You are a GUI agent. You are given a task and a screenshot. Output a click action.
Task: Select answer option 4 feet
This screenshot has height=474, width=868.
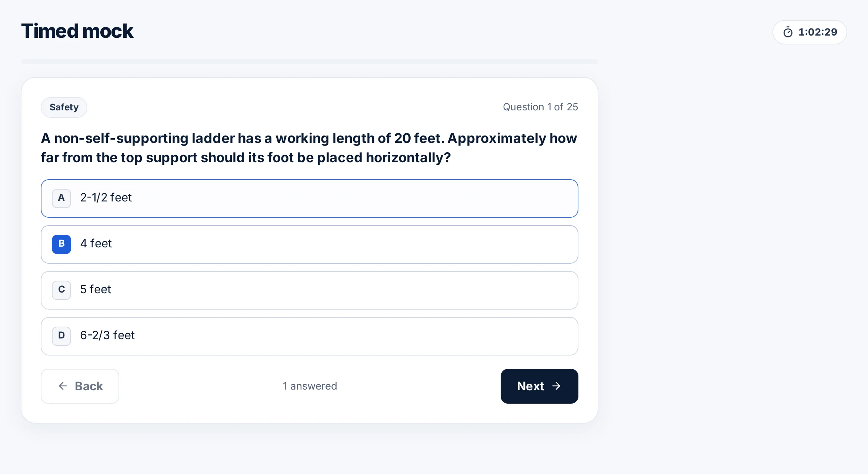click(310, 244)
